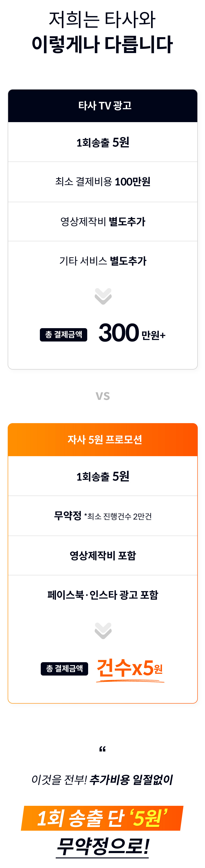Click the double chevron in the competitor card
This screenshot has height=868, width=205.
103,296
